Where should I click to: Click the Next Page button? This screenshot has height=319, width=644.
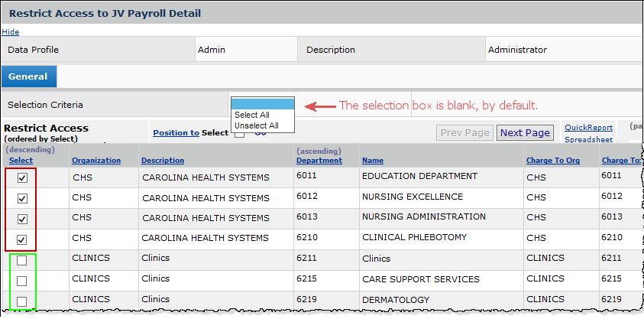click(x=525, y=132)
